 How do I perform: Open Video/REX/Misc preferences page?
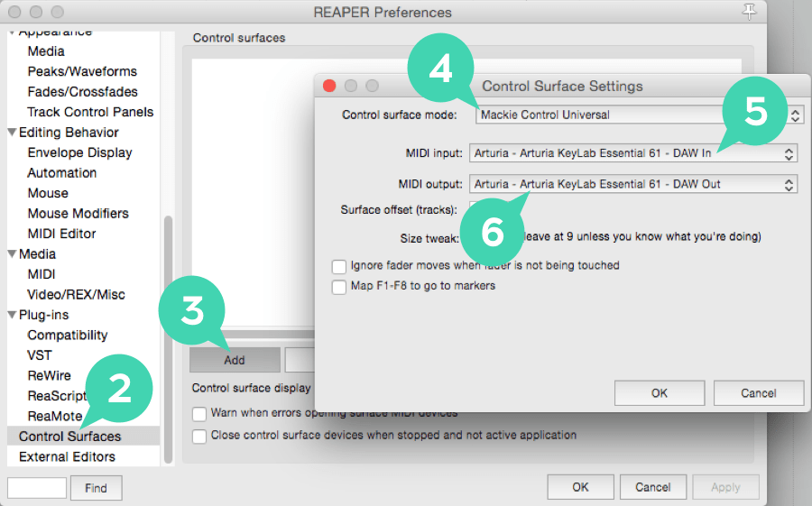pyautogui.click(x=76, y=295)
